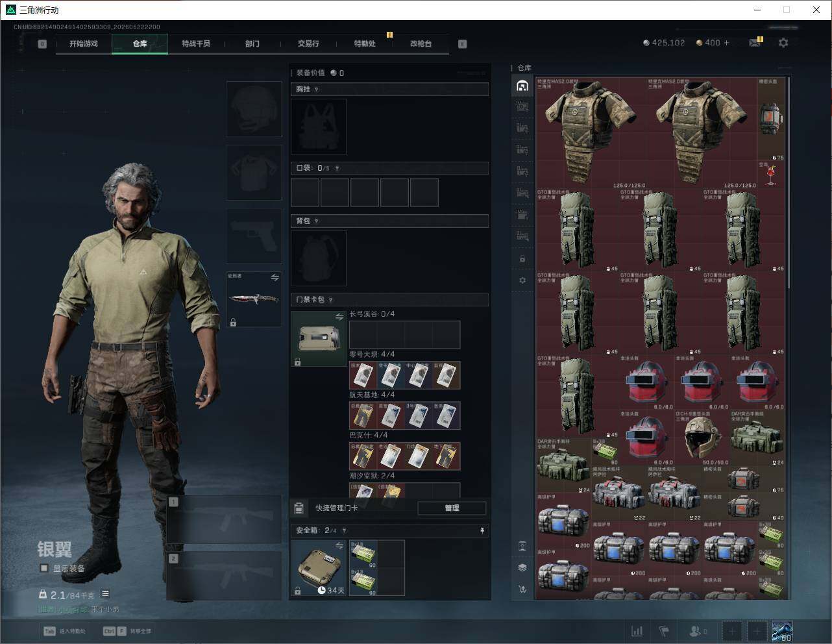Viewport: 832px width, 644px height.
Task: Enable the 显示装备 checkbox
Action: pyautogui.click(x=44, y=568)
